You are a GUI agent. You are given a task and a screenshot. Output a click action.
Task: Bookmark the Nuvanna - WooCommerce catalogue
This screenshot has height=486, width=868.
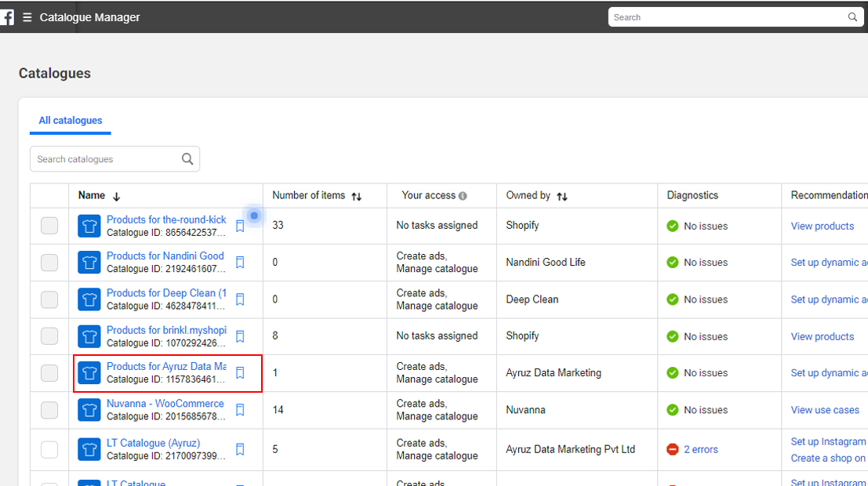[240, 410]
